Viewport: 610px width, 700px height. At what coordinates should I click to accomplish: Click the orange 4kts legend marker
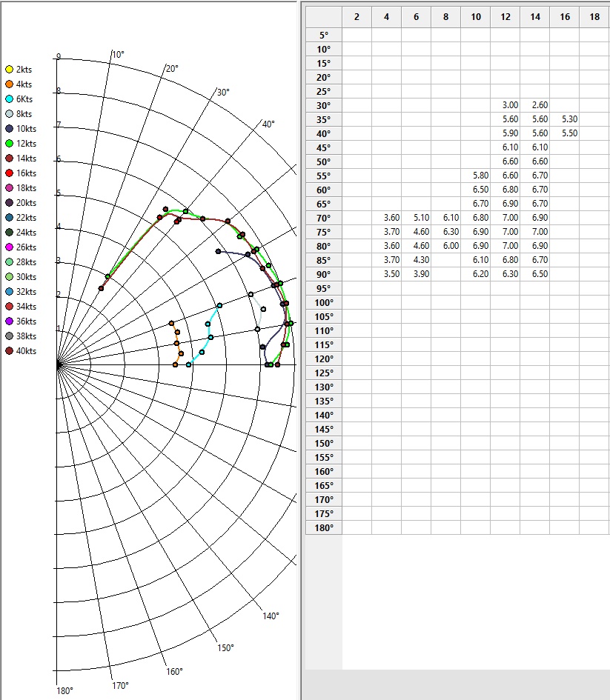coord(9,84)
